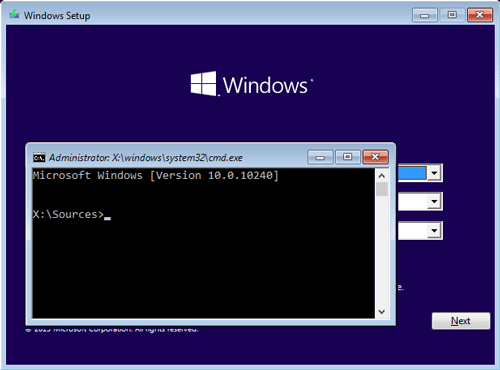
Task: Maximize the Windows Setup window
Action: click(452, 15)
